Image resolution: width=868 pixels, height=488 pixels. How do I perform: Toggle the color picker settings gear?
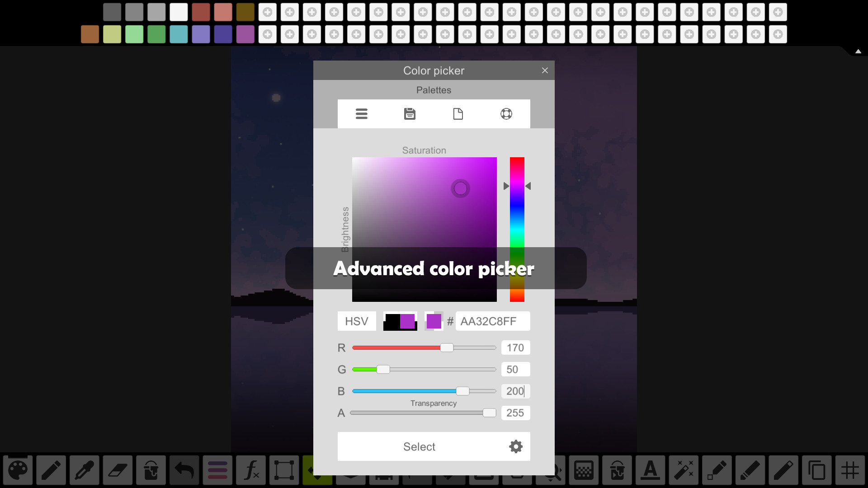pyautogui.click(x=516, y=446)
